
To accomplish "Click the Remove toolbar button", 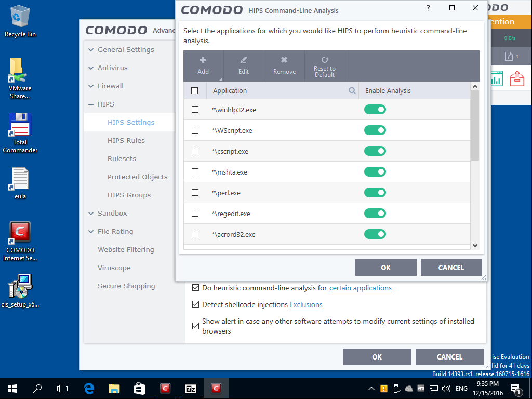I will coord(284,66).
